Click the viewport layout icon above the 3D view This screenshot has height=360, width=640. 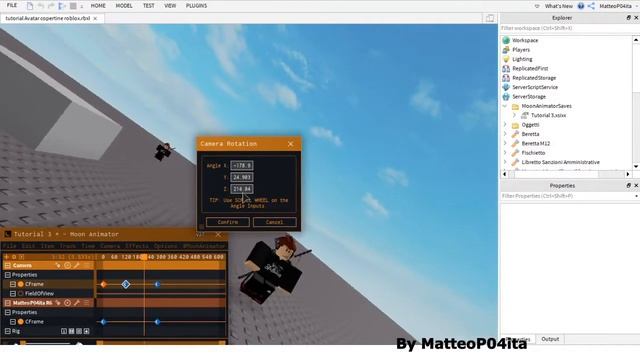(490, 18)
